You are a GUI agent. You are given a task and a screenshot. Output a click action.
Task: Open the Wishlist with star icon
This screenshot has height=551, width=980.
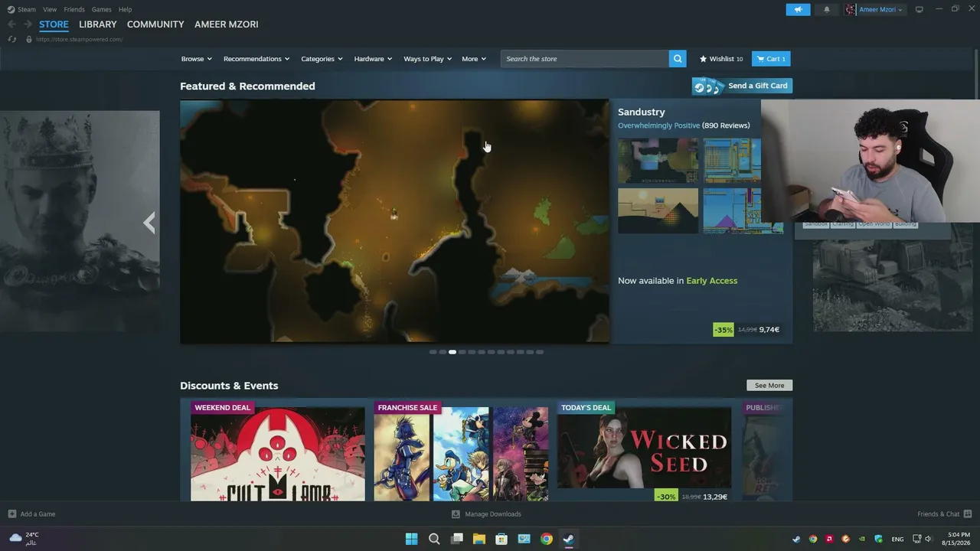click(x=720, y=59)
